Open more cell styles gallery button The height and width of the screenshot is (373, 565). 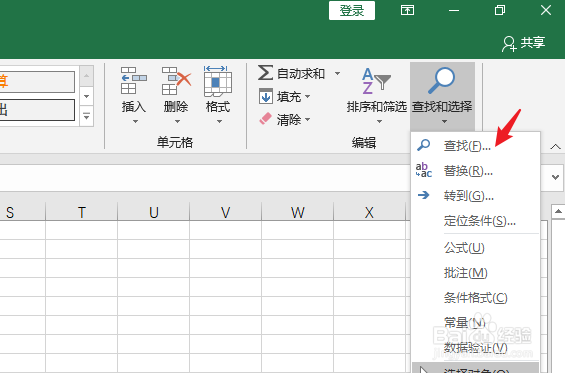pyautogui.click(x=86, y=116)
